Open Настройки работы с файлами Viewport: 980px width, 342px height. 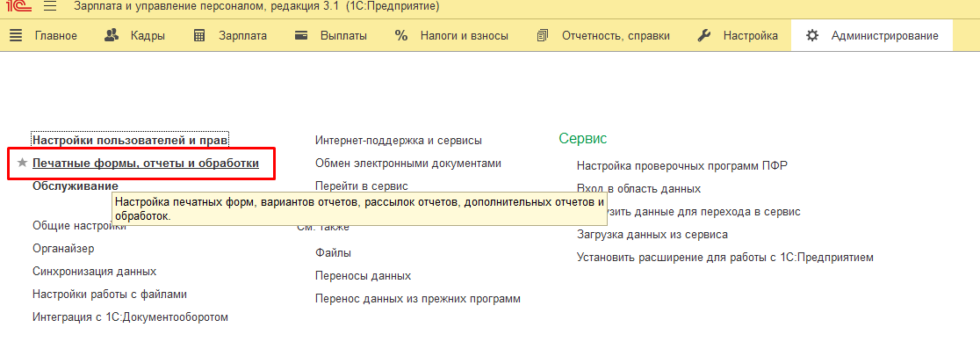tap(110, 294)
